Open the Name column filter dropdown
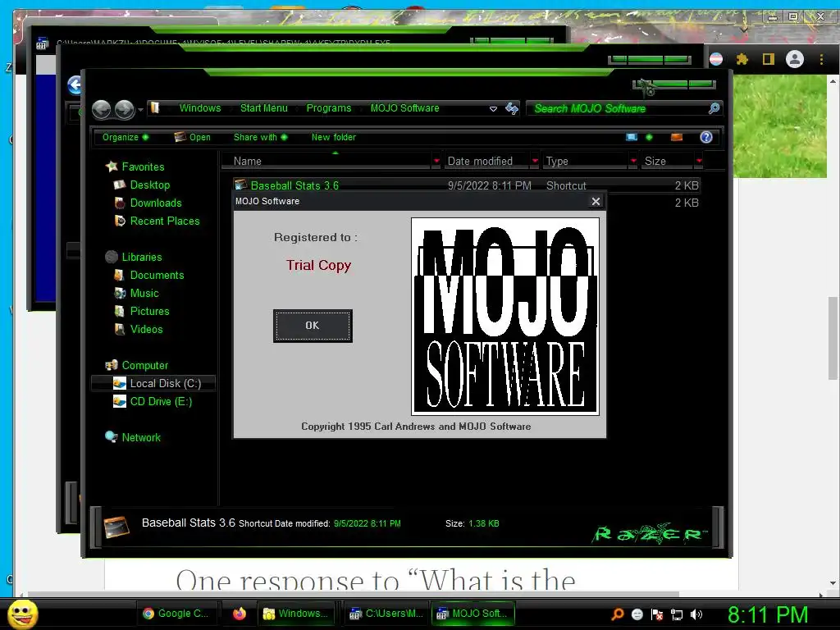Viewport: 840px width, 630px height. click(436, 161)
